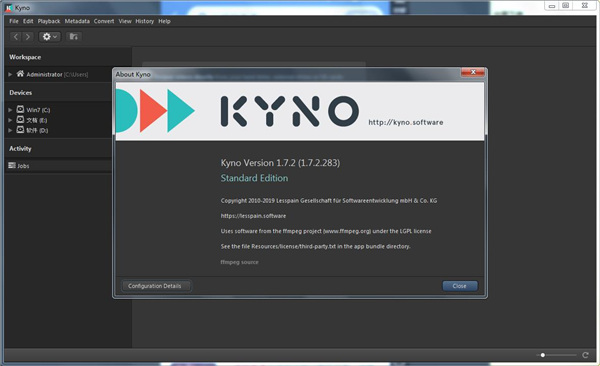Open the File menu
Image resolution: width=600 pixels, height=366 pixels.
pyautogui.click(x=14, y=21)
